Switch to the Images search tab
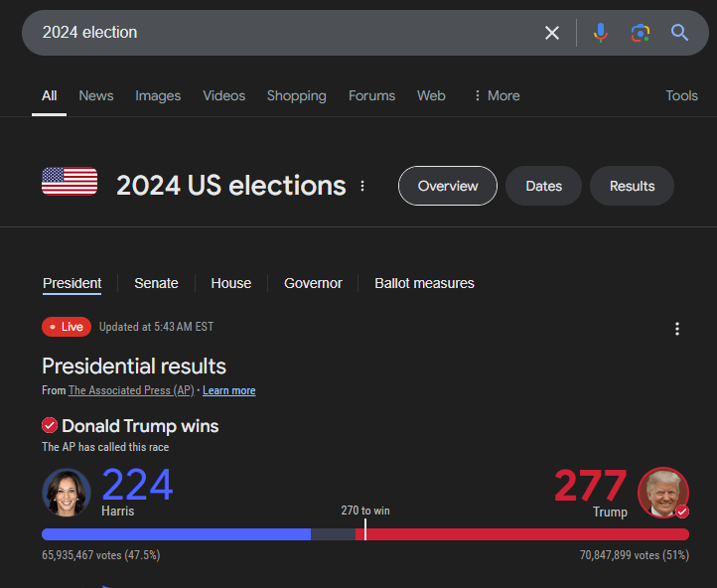Image resolution: width=717 pixels, height=588 pixels. (x=158, y=95)
